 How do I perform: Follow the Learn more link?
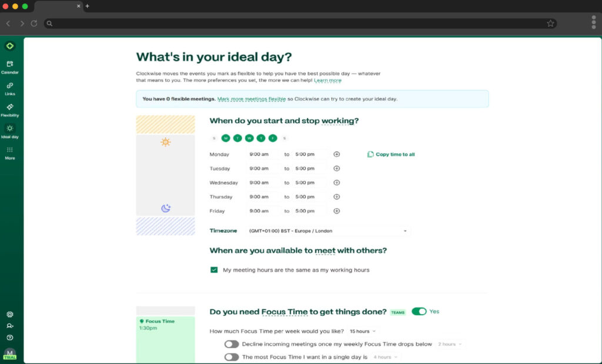[x=327, y=80]
